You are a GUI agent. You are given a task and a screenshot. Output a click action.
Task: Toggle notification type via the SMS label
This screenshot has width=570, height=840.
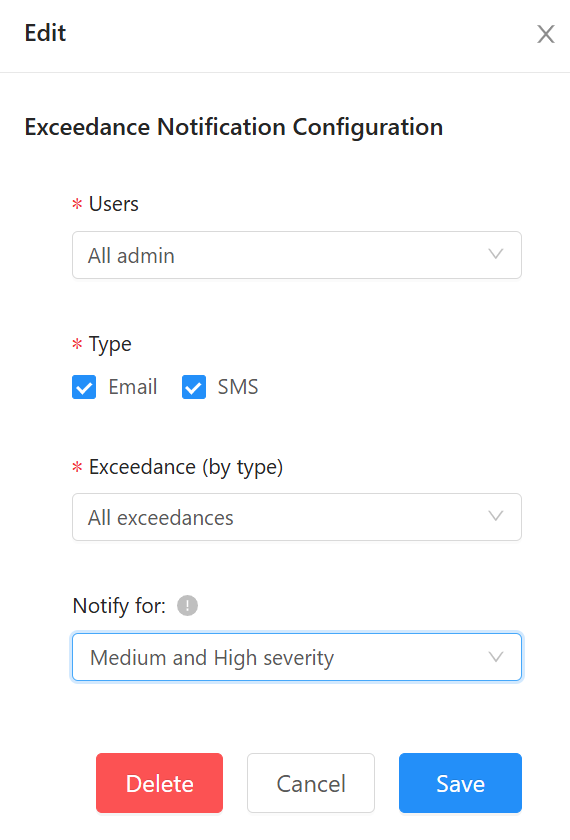pyautogui.click(x=238, y=387)
